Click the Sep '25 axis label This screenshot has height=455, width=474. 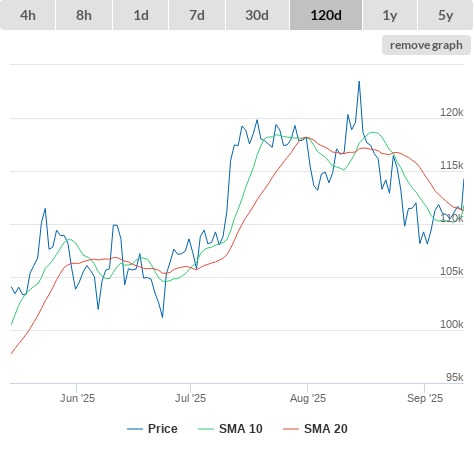pyautogui.click(x=425, y=398)
